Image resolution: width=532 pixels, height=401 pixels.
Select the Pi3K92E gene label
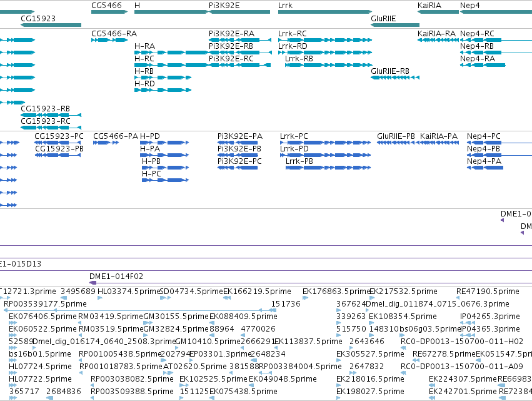pos(224,6)
